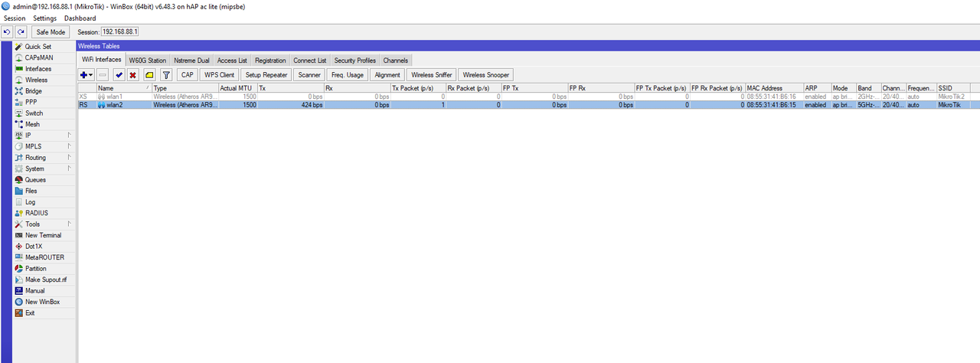Open the Interfaces sidebar item
The height and width of the screenshot is (363, 980).
[x=38, y=69]
